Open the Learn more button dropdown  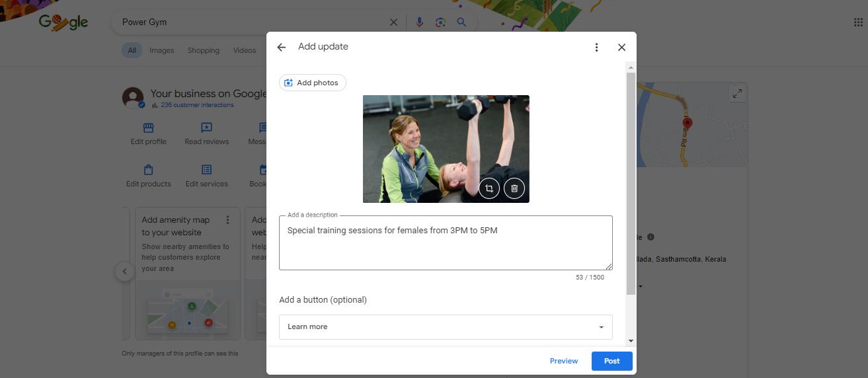coord(446,326)
